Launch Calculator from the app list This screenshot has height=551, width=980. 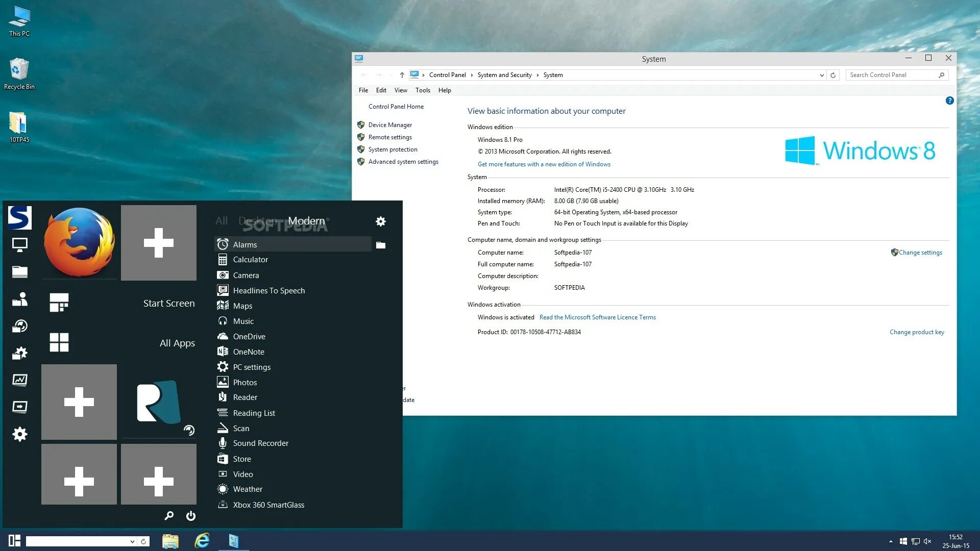[x=250, y=260]
